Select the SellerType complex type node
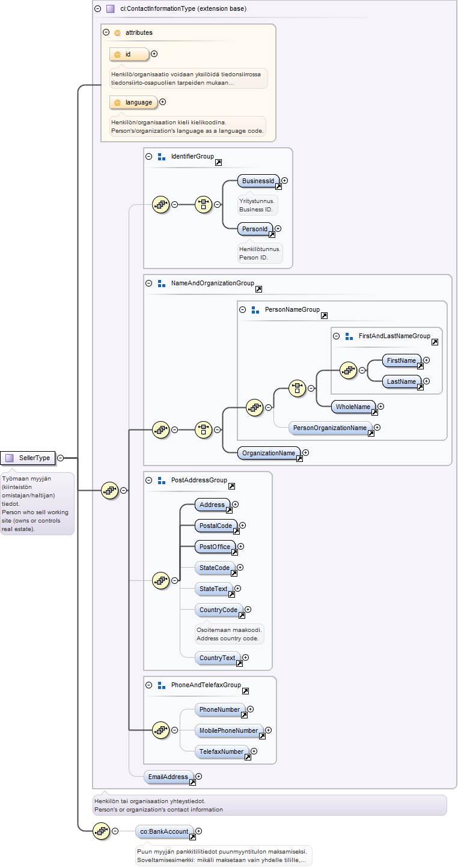Viewport: 458px width, 868px height. 28,458
